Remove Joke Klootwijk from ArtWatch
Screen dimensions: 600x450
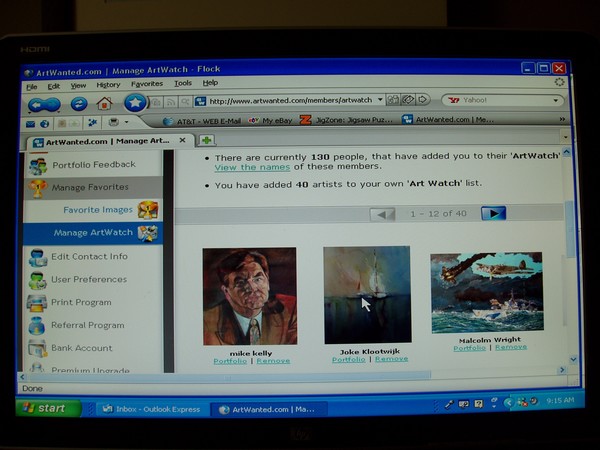[x=391, y=359]
